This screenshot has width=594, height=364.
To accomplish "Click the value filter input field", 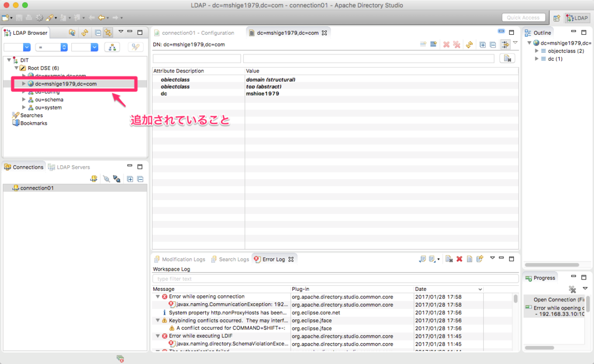I will 368,59.
